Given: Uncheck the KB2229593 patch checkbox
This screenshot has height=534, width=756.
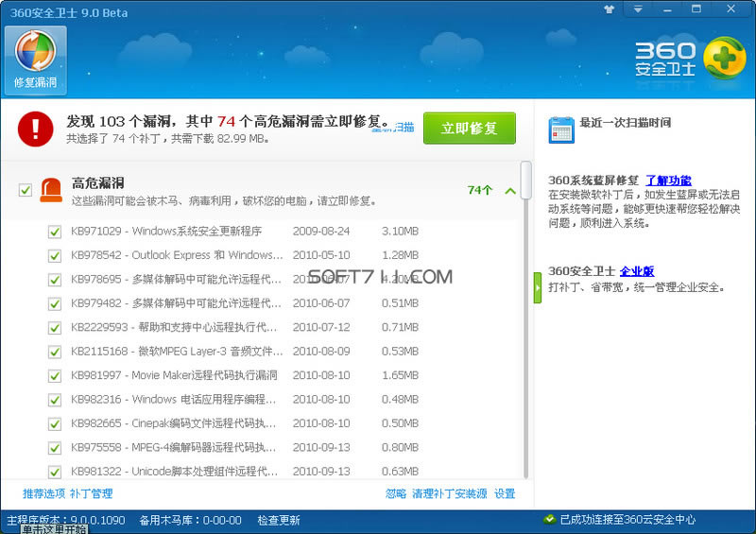Looking at the screenshot, I should [x=55, y=328].
